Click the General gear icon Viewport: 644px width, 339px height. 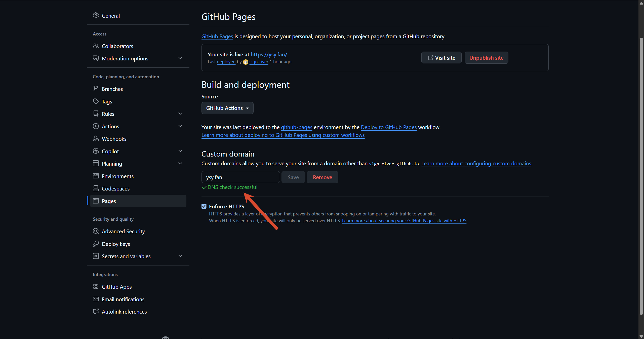96,16
